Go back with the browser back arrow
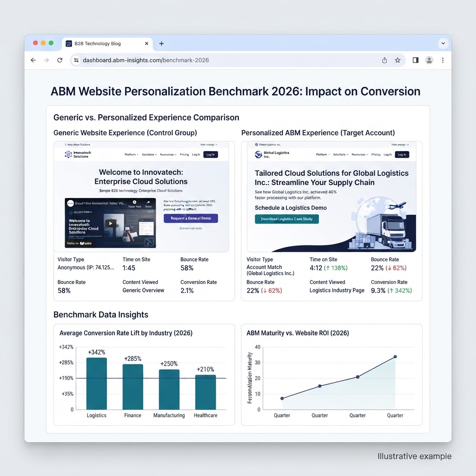 (33, 60)
